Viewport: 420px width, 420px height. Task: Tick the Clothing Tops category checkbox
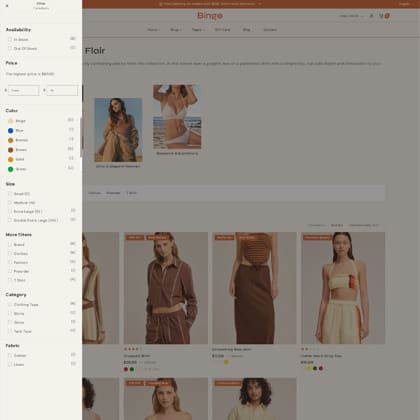[x=10, y=304]
